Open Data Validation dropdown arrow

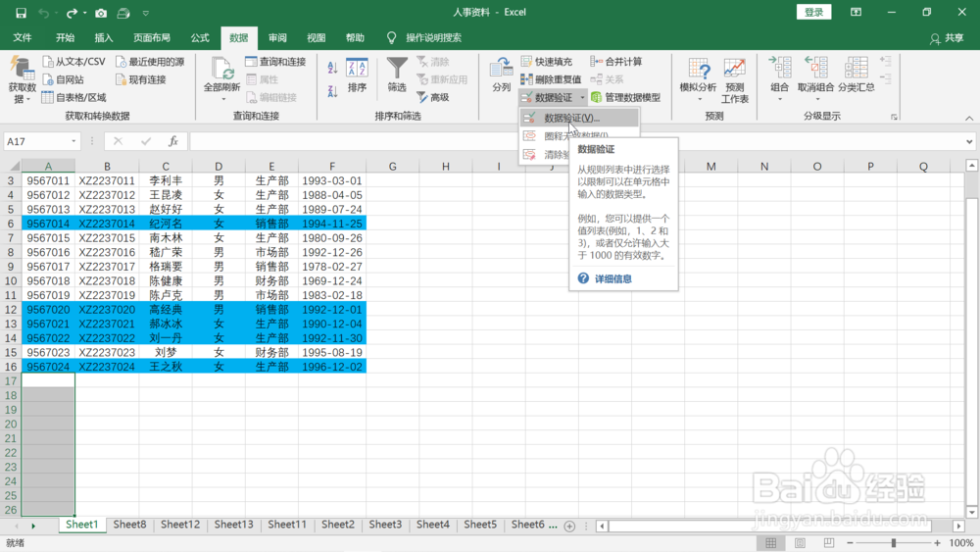(582, 97)
